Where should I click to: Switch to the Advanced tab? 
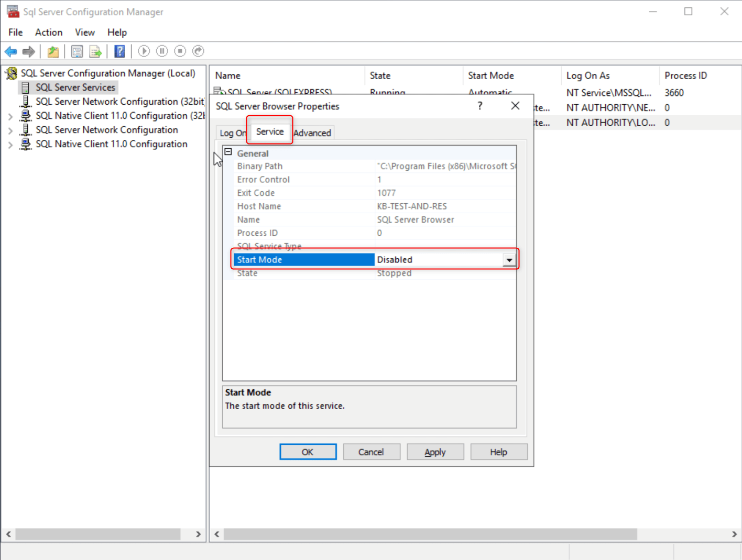pyautogui.click(x=312, y=133)
